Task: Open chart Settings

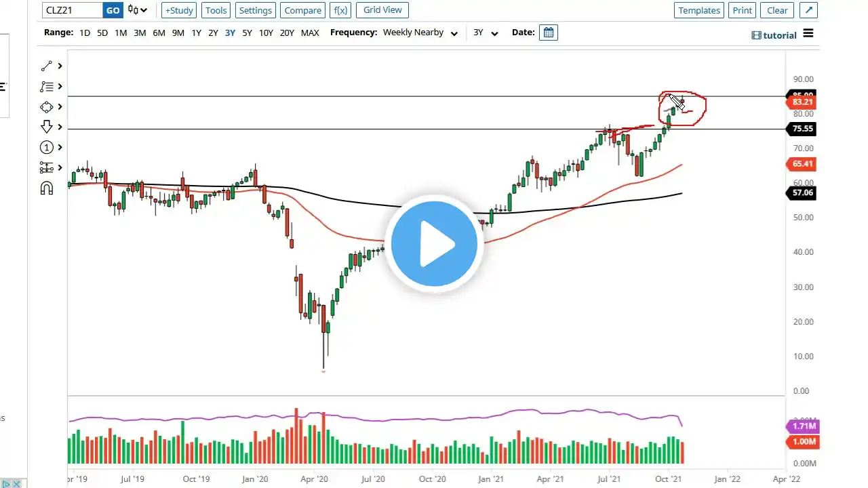Action: pyautogui.click(x=256, y=10)
